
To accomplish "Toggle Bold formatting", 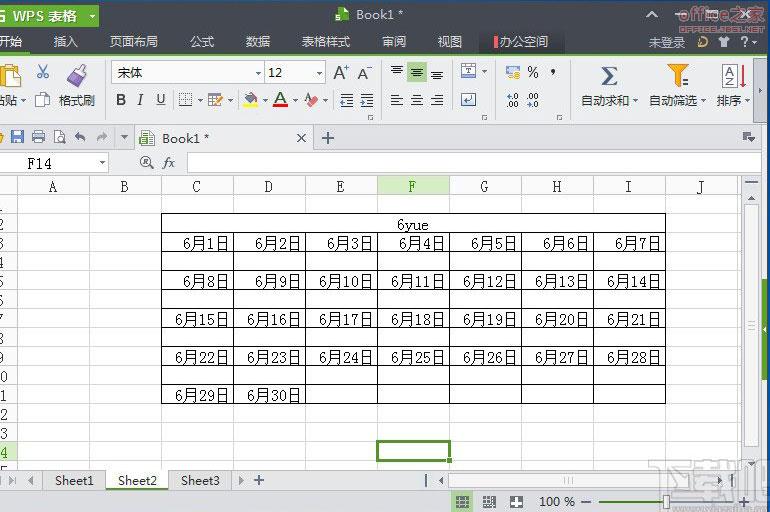I will tap(121, 100).
